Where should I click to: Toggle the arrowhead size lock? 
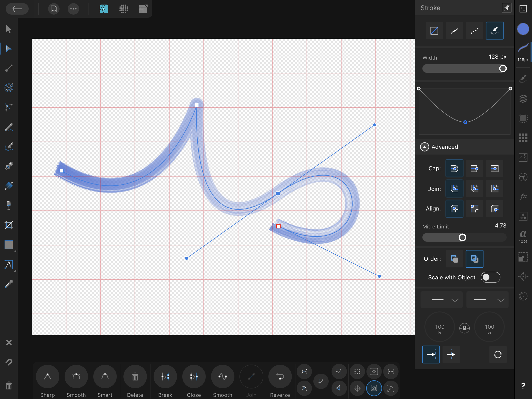(464, 328)
